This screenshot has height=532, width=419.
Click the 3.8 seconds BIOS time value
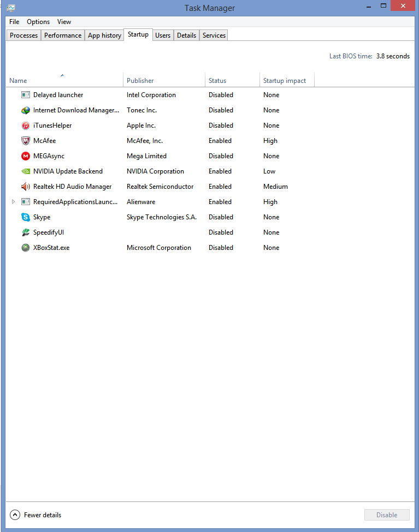(x=393, y=56)
